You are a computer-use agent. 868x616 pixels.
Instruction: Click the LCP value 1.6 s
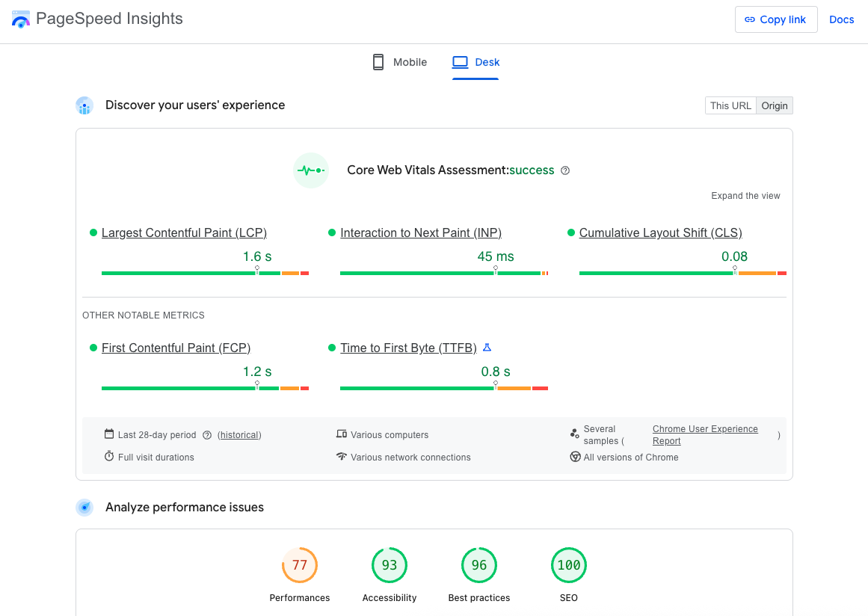[x=257, y=257]
